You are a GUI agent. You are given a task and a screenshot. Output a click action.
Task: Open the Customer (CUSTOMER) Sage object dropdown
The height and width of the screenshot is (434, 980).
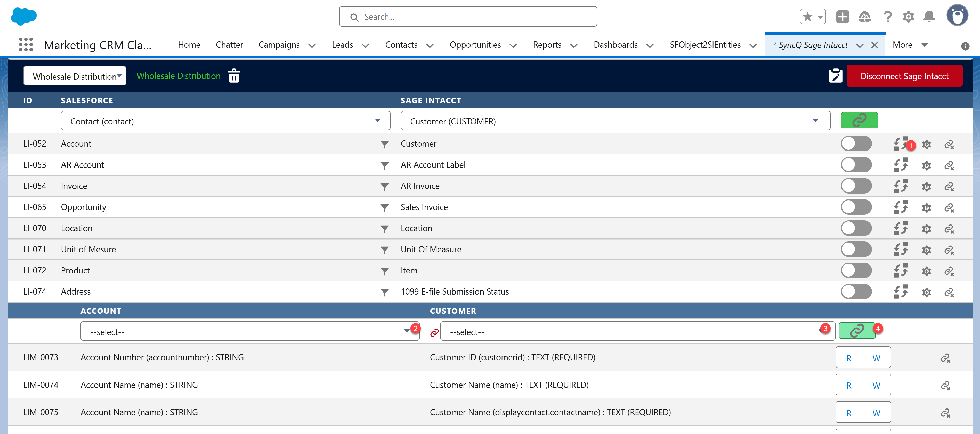[615, 121]
